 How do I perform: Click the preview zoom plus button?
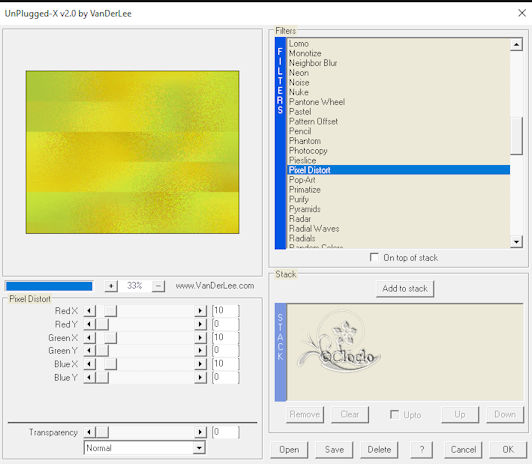tap(111, 286)
